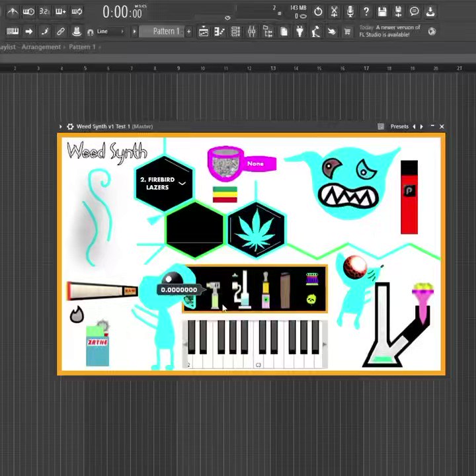The image size is (476, 476).
Task: Click the undo history circular arrow
Action: pos(318,11)
